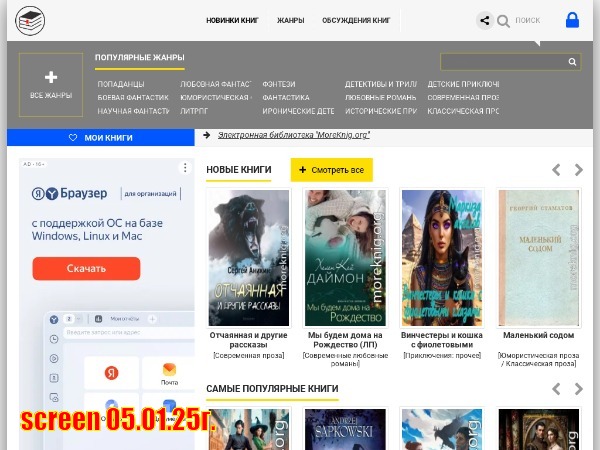This screenshot has width=600, height=450.
Task: Open popular book cover by Sapkowski
Action: coord(345,429)
